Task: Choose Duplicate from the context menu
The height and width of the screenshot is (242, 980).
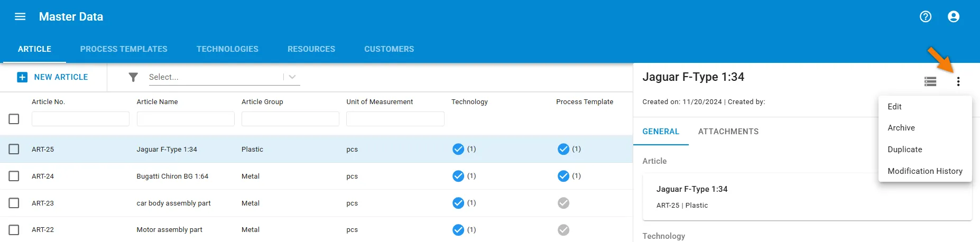Action: click(x=925, y=150)
